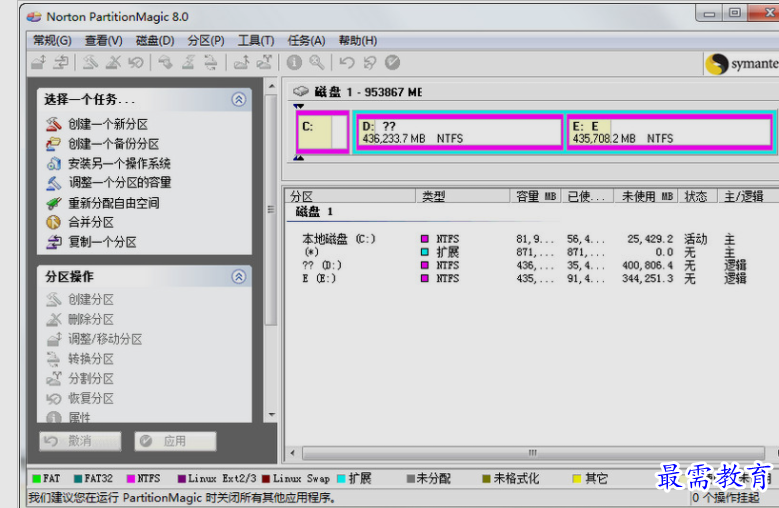
Task: Click the Label partition toolbar icon
Action: click(x=165, y=63)
